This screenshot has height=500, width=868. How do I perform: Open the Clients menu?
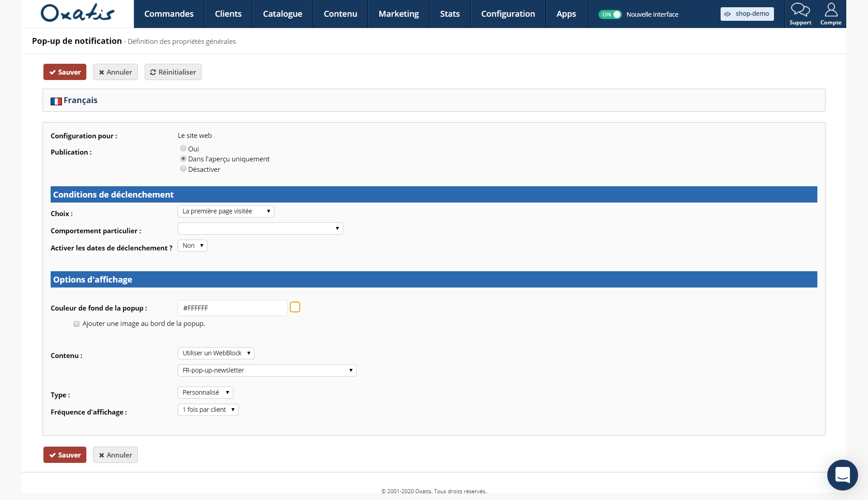(228, 14)
